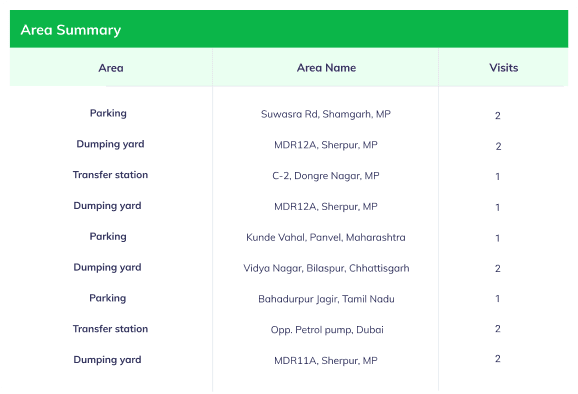Screen dimensions: 578x394
Task: Click visits count for Opp. Petrol pump row
Action: click(x=498, y=329)
